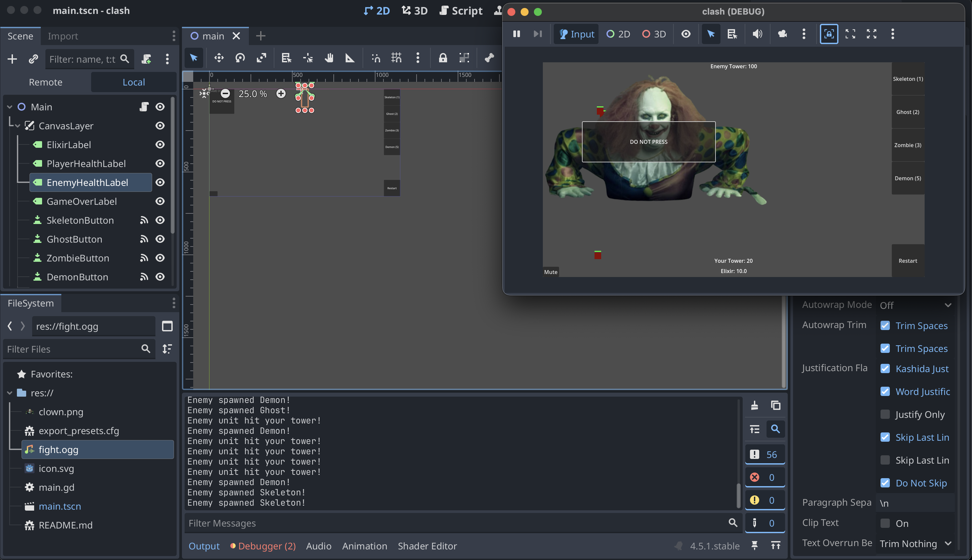The height and width of the screenshot is (560, 972).
Task: Pause the running debug game
Action: pos(517,34)
